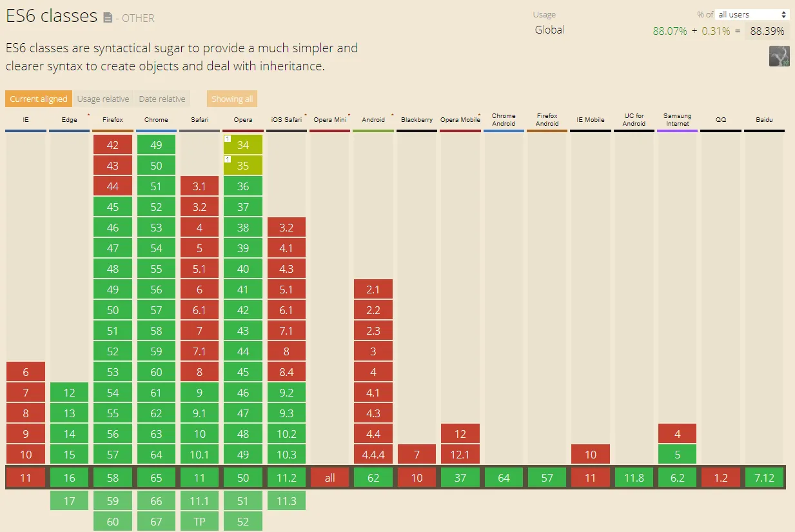Image resolution: width=795 pixels, height=532 pixels.
Task: Click the IE Mobile 10 cell
Action: click(x=591, y=455)
